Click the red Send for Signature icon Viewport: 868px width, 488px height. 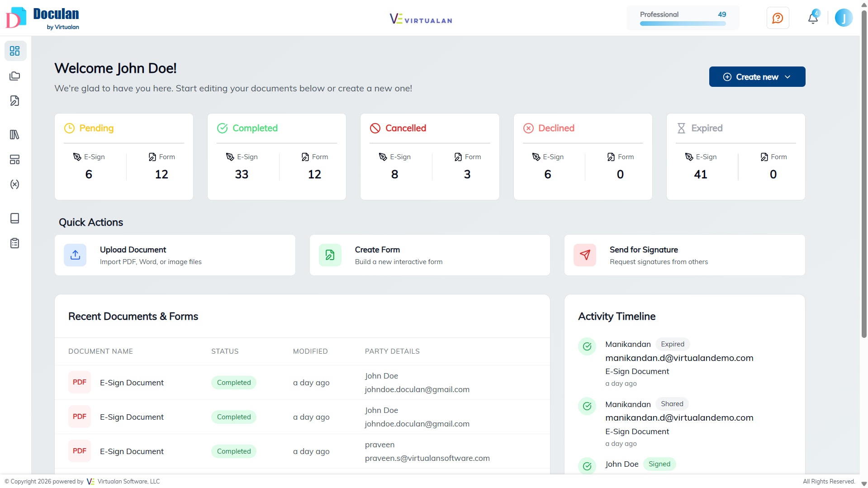click(x=585, y=255)
